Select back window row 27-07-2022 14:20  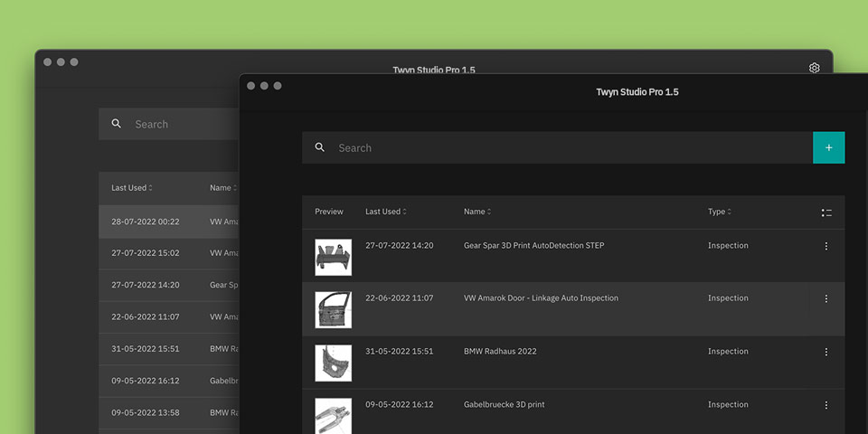click(x=169, y=285)
